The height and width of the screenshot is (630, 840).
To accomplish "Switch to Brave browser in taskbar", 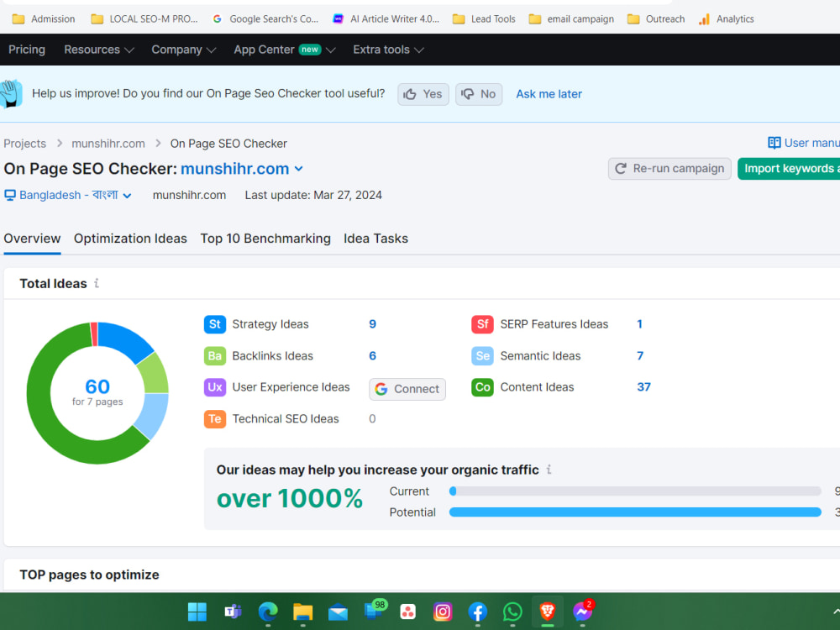I will (x=548, y=612).
